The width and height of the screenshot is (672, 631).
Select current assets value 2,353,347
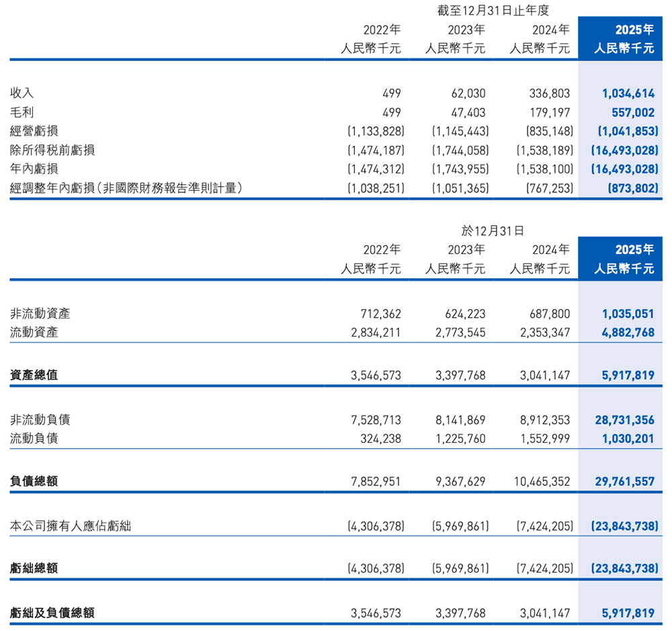pos(545,333)
